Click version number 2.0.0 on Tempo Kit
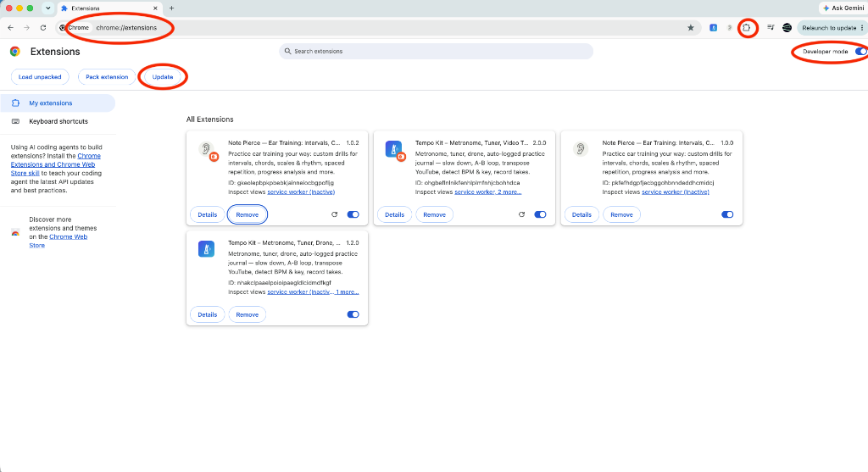 point(539,142)
